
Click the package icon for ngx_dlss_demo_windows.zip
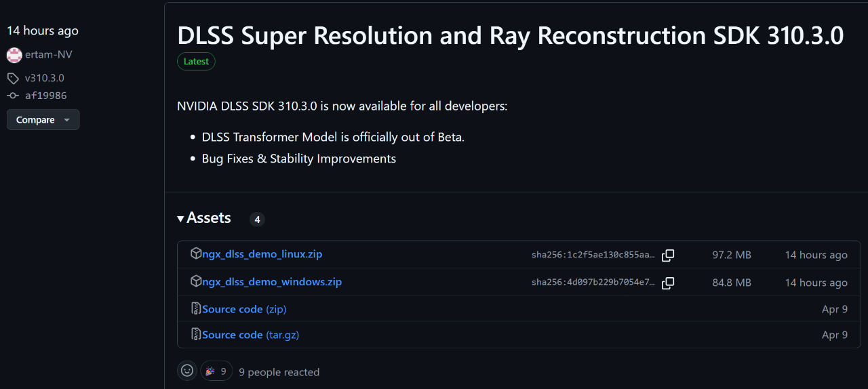[x=196, y=281]
